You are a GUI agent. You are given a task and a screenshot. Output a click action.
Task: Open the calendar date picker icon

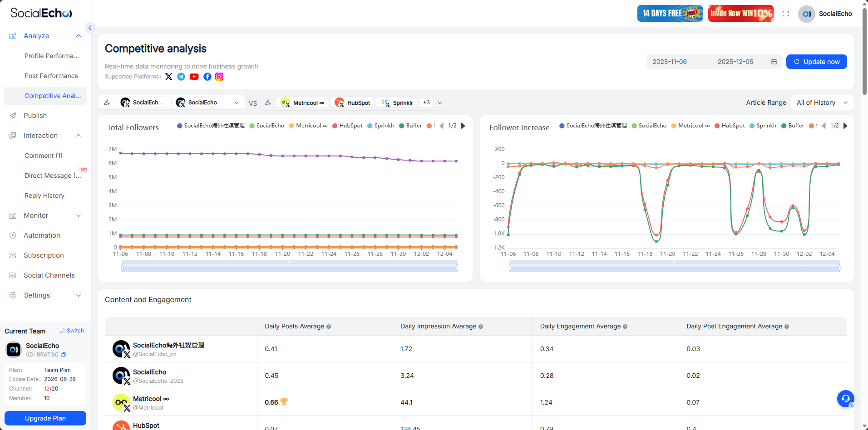(774, 62)
